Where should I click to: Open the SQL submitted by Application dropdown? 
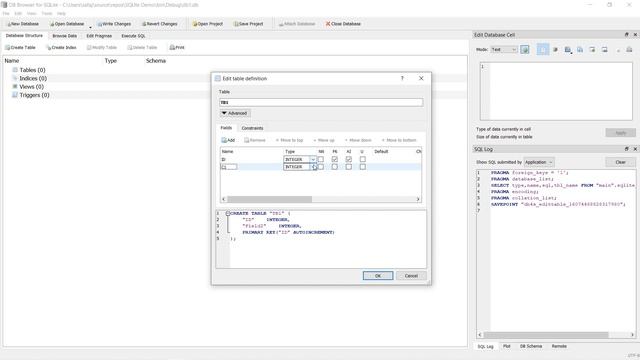(x=539, y=162)
